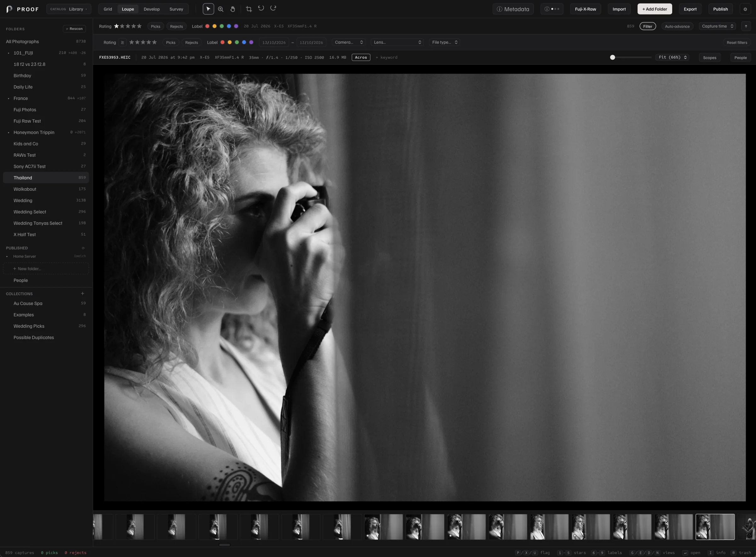The image size is (756, 557).
Task: Add a new collection with plus icon
Action: click(83, 294)
